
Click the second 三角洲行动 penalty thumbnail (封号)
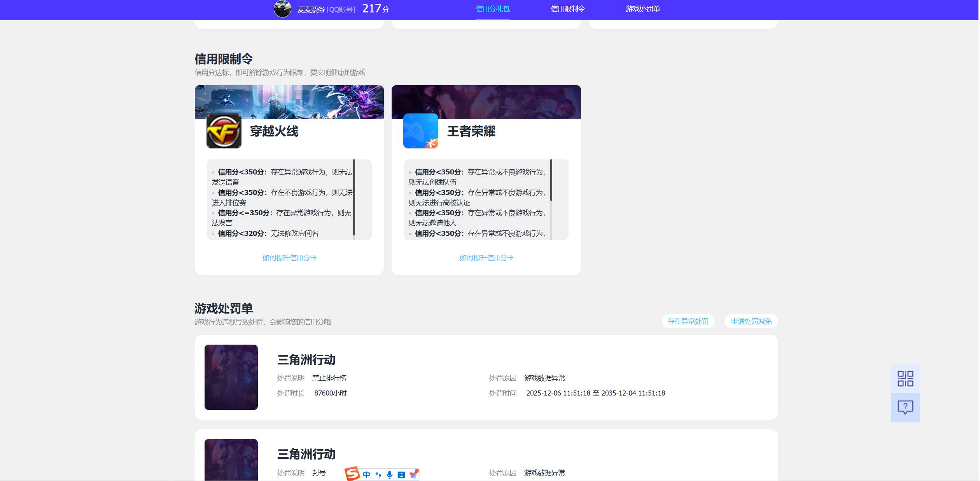[x=231, y=460]
